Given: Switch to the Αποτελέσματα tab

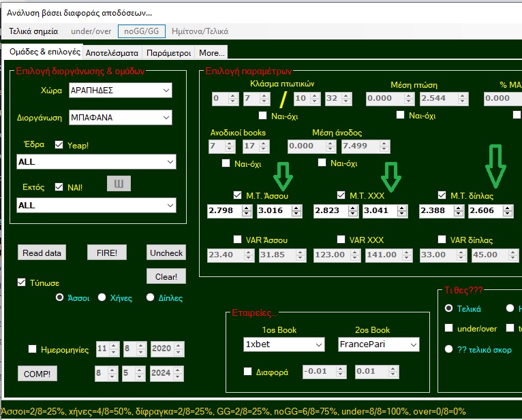Looking at the screenshot, I should tap(112, 52).
